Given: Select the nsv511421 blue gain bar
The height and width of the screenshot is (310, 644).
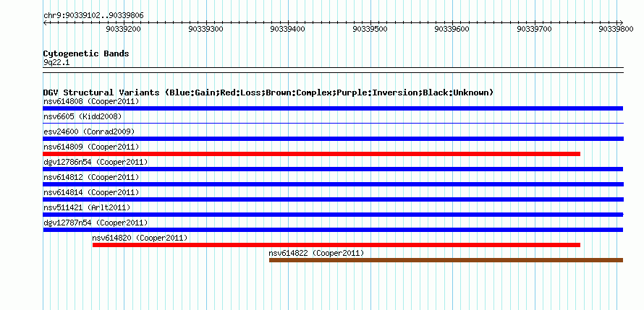Looking at the screenshot, I should coord(333,215).
